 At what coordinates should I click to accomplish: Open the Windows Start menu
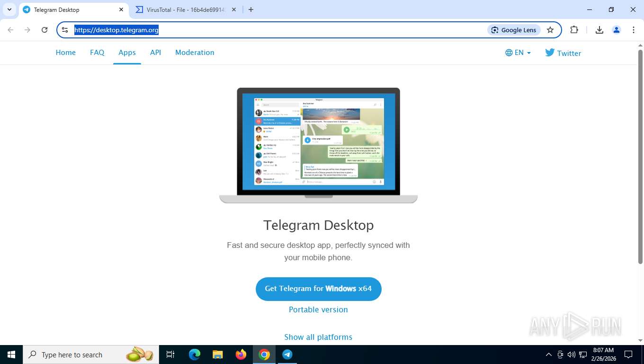point(11,355)
